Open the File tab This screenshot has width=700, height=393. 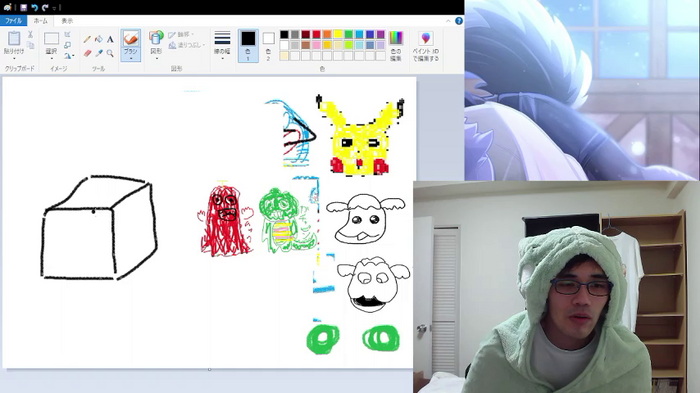tap(13, 21)
